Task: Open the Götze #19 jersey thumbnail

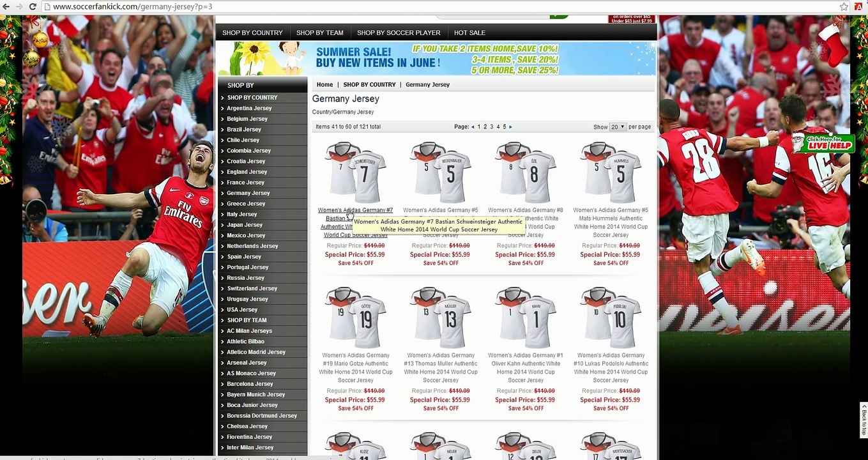Action: coord(355,318)
